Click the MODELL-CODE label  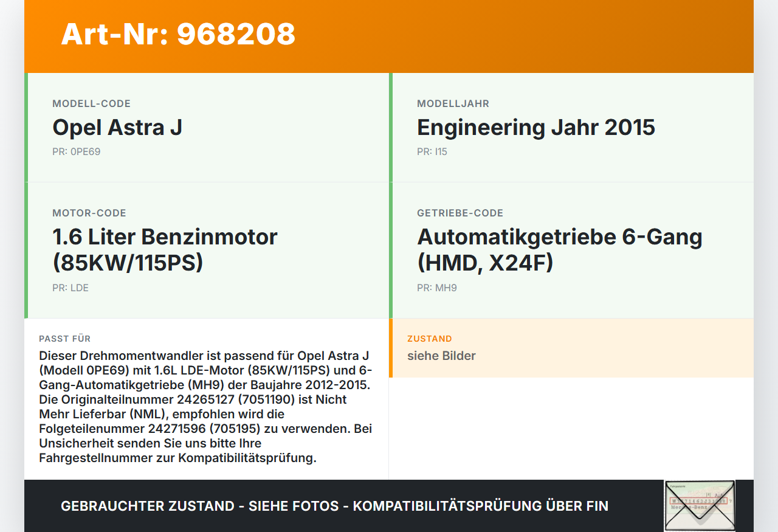[x=91, y=104]
